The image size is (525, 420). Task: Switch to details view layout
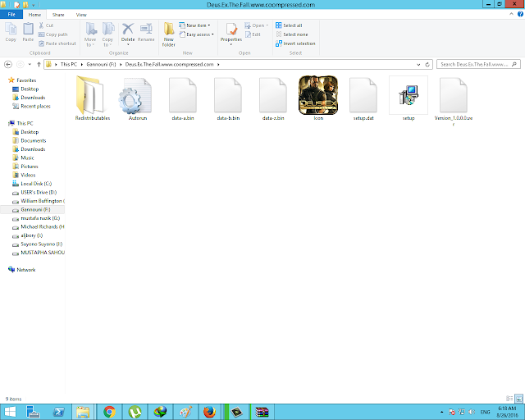(x=509, y=399)
